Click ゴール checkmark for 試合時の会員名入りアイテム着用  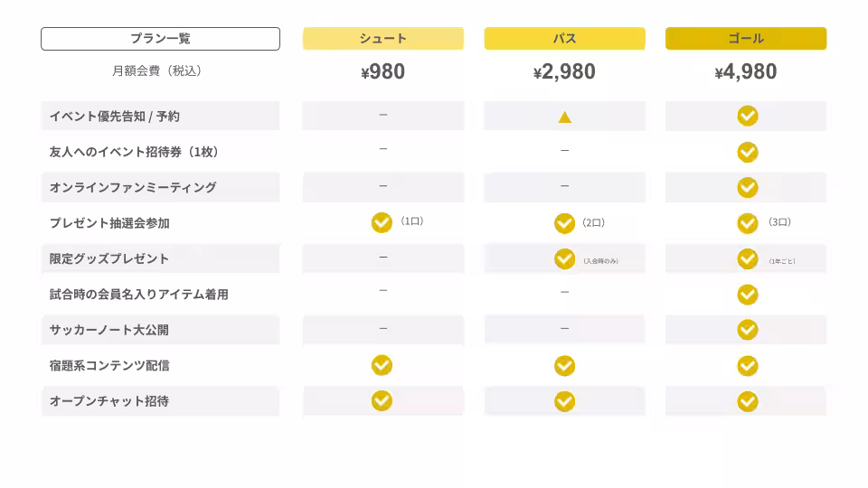(x=747, y=295)
